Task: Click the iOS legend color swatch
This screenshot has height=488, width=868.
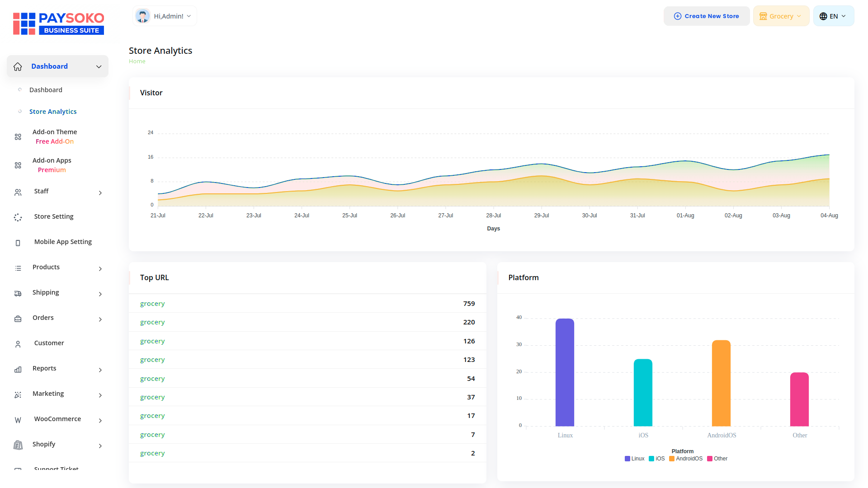Action: click(651, 459)
